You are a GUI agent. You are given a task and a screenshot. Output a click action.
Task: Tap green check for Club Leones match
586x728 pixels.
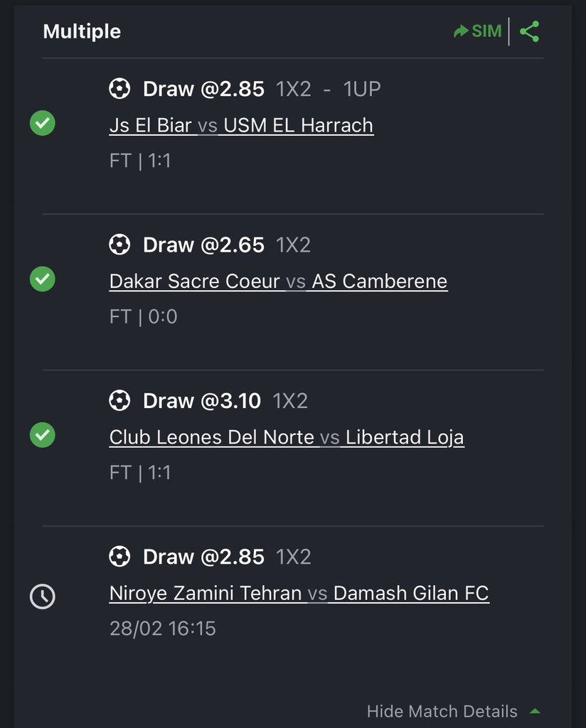tap(42, 435)
